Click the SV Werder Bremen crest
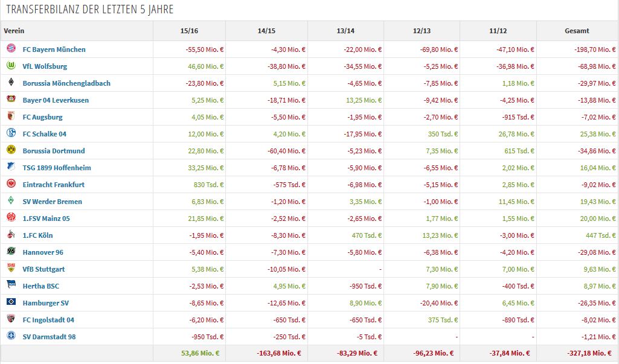 (x=11, y=200)
